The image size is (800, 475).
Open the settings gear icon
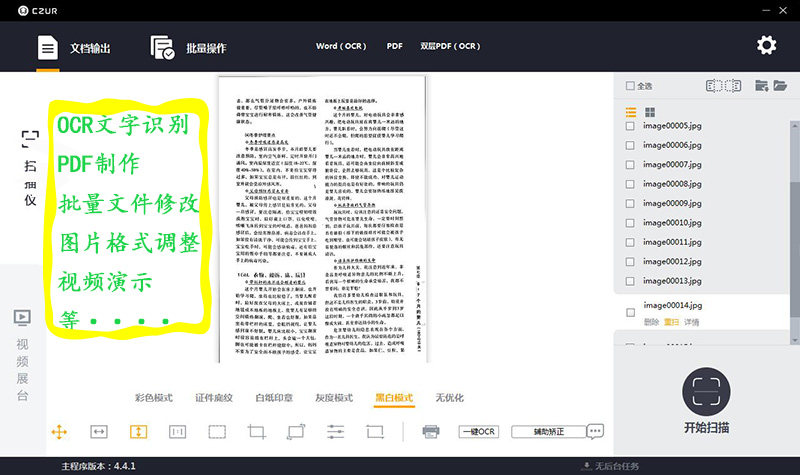[766, 45]
